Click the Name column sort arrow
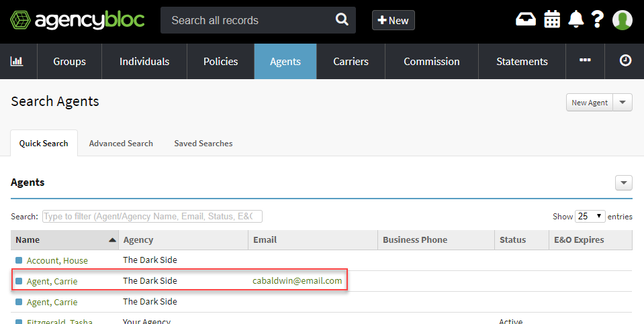644x324 pixels. coord(112,240)
